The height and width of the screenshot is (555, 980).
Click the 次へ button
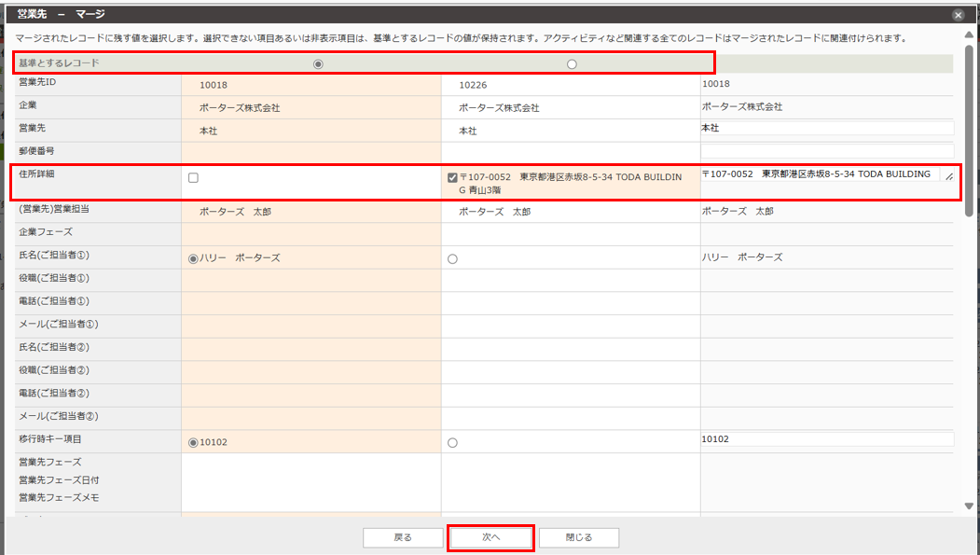coord(490,537)
